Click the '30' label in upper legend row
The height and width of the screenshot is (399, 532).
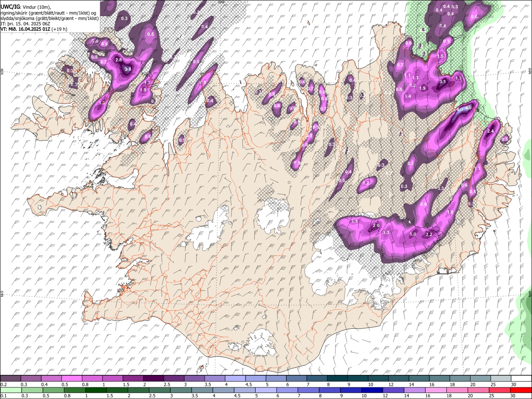click(513, 384)
